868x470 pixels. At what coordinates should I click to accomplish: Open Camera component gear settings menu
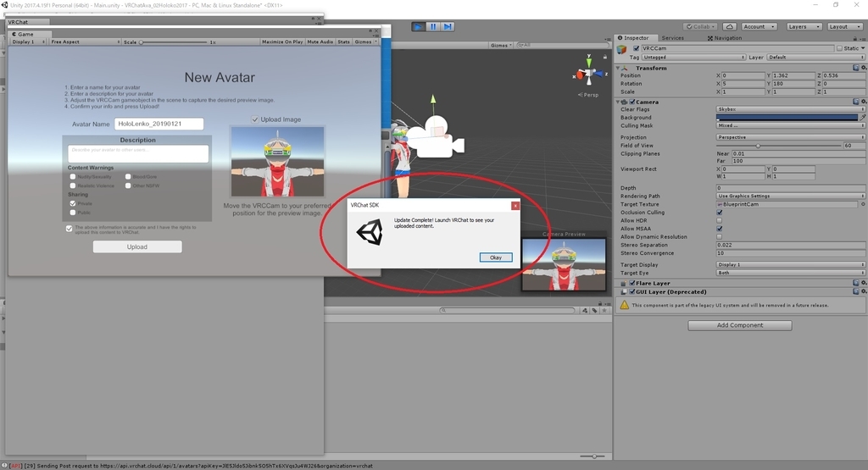coord(864,102)
